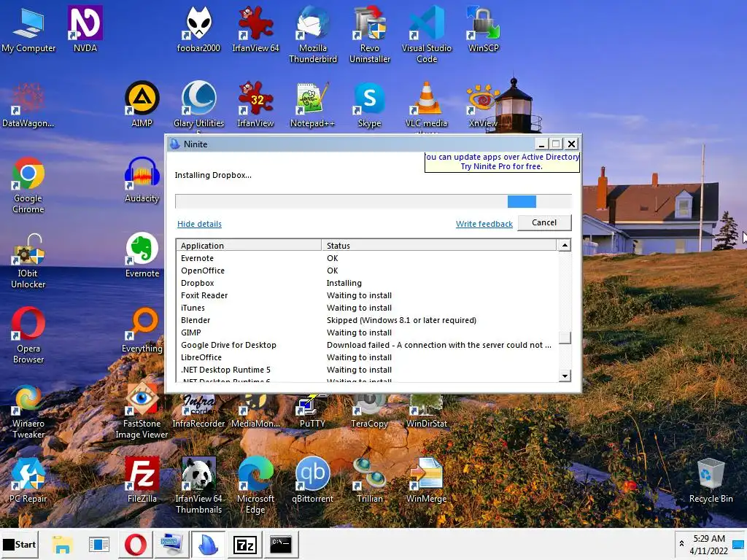Close the Ninite window

[571, 144]
